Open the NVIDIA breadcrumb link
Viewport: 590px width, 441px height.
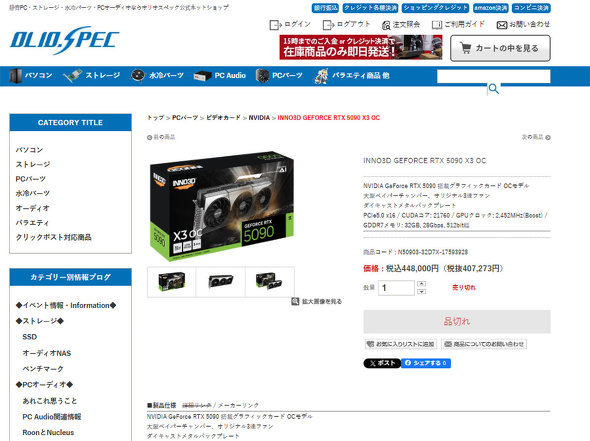(x=259, y=118)
